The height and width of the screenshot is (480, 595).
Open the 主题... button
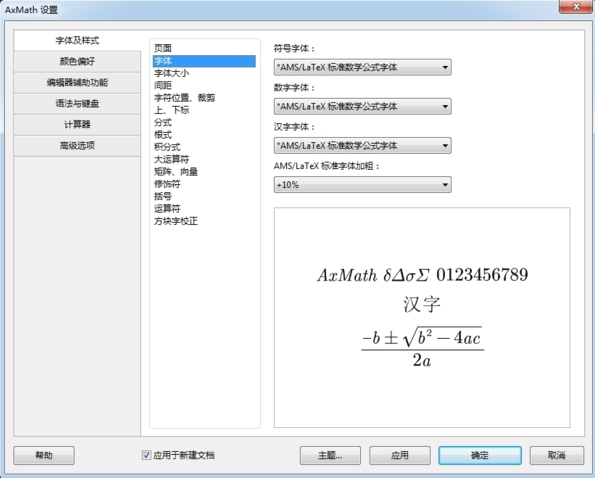330,455
